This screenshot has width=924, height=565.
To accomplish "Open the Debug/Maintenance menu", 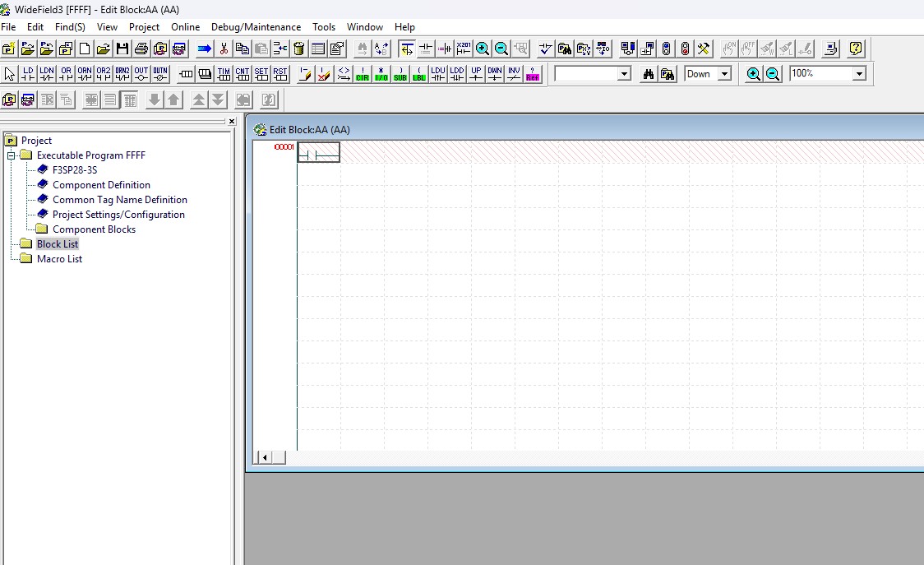I will pos(256,27).
